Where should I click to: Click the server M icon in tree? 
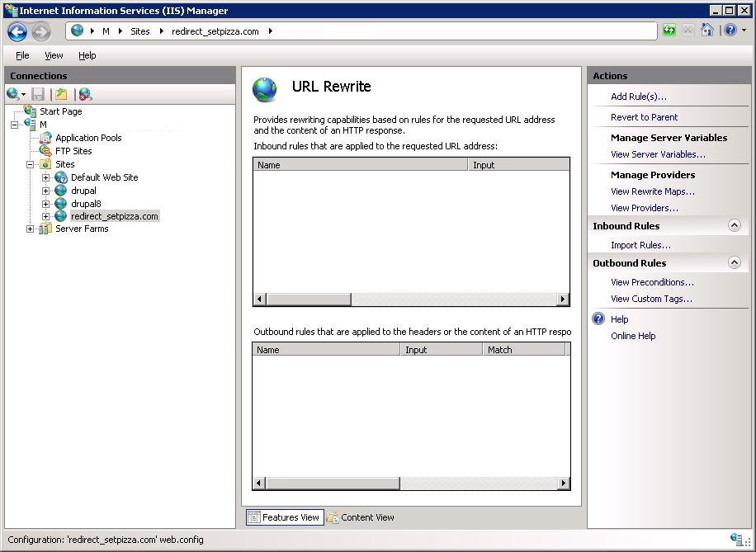(30, 125)
